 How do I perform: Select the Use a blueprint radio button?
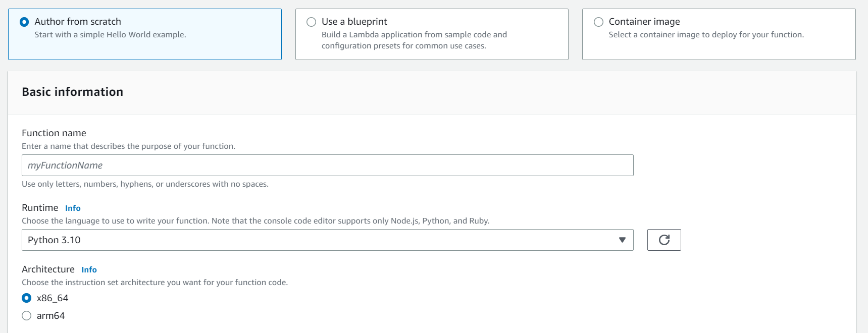[312, 22]
